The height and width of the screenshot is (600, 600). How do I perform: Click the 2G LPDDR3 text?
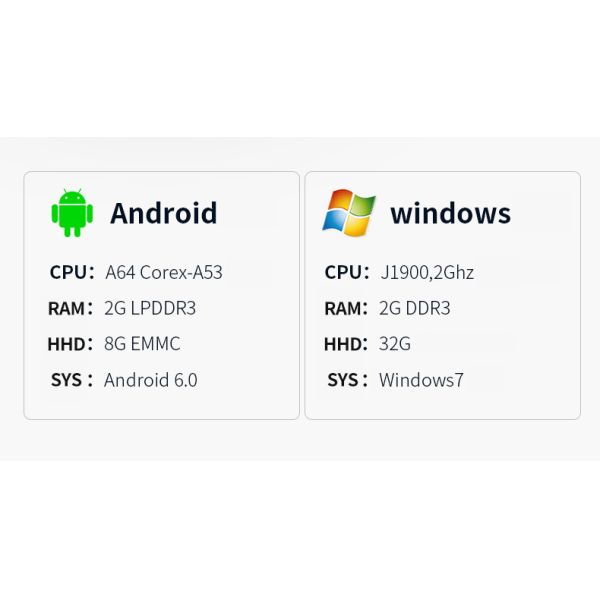150,308
